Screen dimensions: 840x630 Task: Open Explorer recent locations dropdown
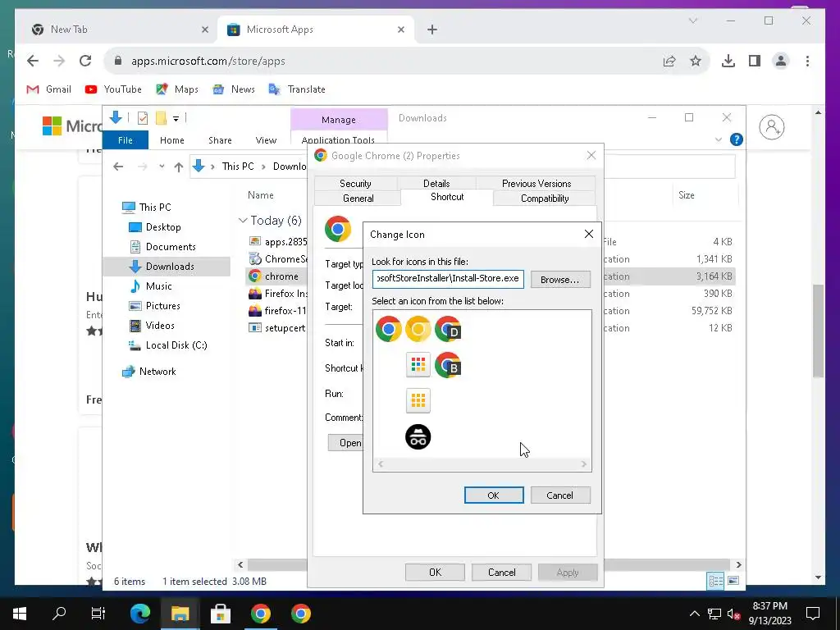(162, 167)
